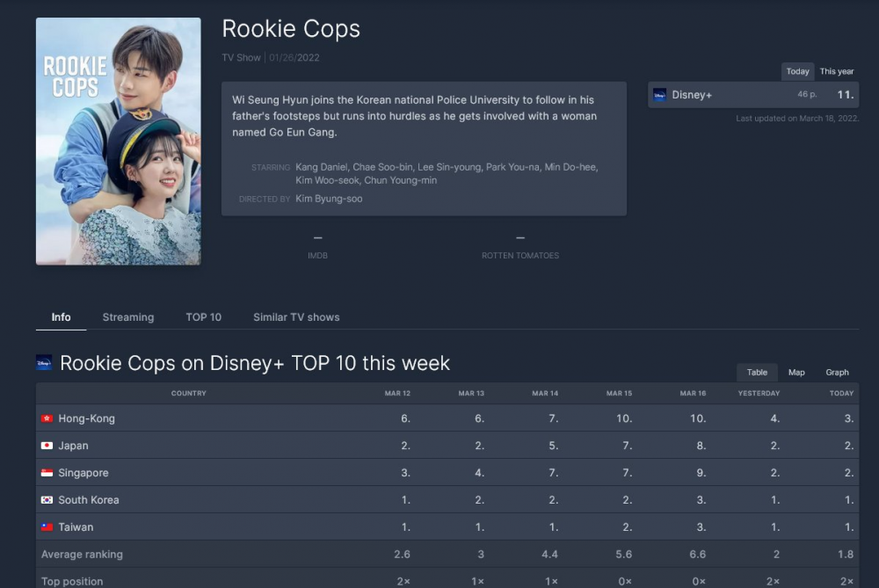879x588 pixels.
Task: Open the Taiwan country link
Action: point(76,526)
